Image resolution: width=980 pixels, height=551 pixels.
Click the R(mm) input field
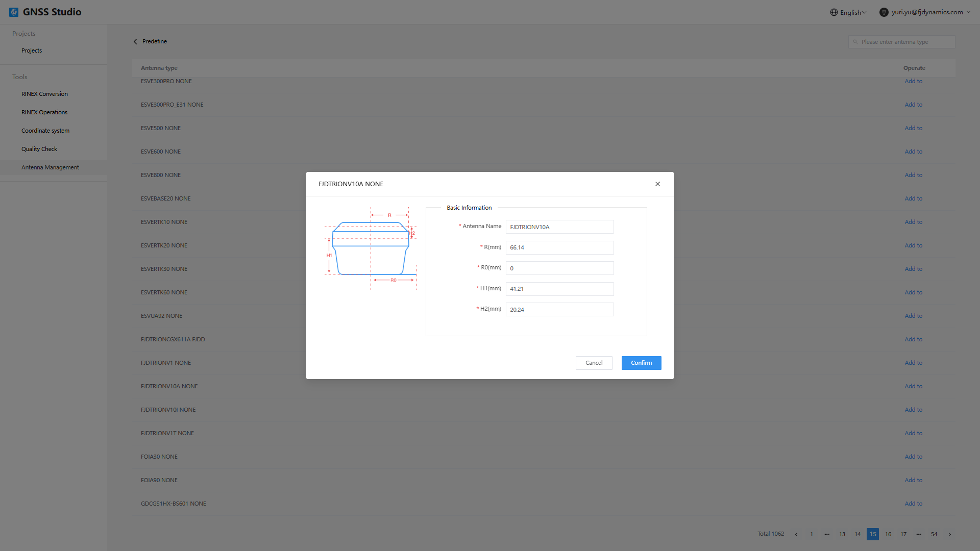click(559, 247)
